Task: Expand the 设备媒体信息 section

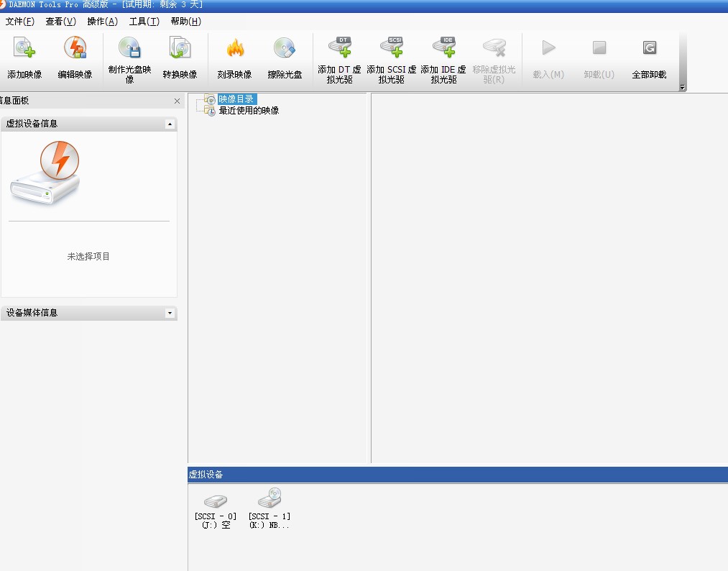Action: pos(170,313)
